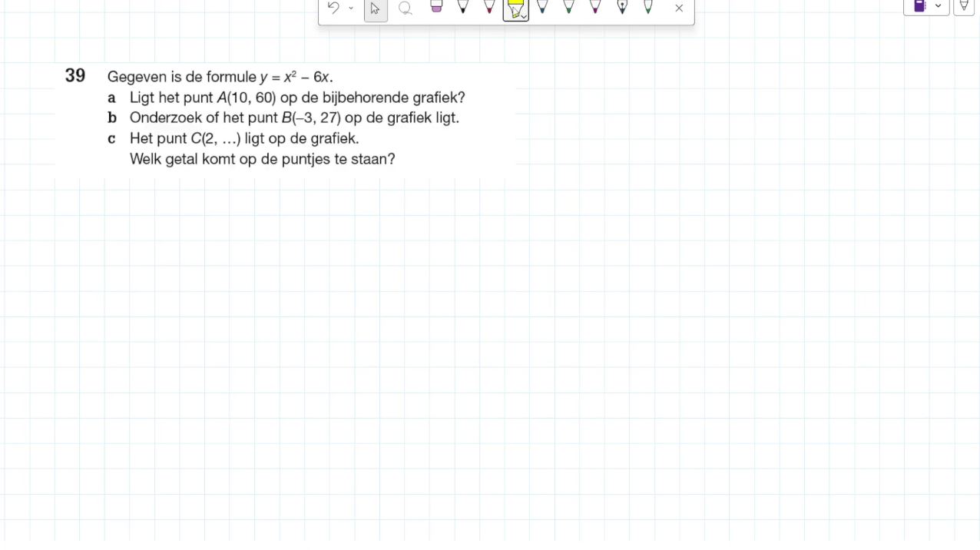Click the text 'Gegeven is de formule'
980x550 pixels.
click(182, 77)
